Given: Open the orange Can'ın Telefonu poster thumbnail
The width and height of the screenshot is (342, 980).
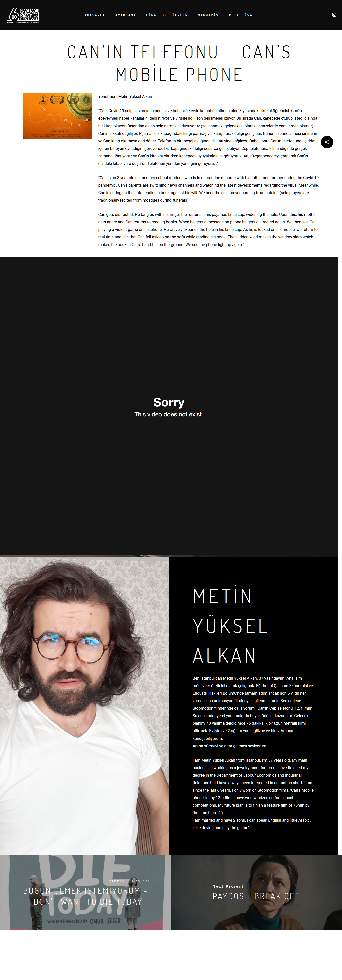Looking at the screenshot, I should pos(57,116).
